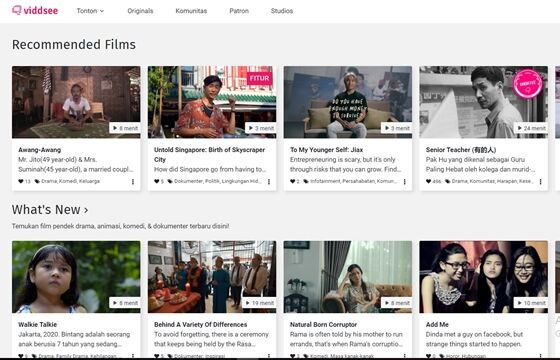The height and width of the screenshot is (360, 560).
Task: Open the Senior Teacher title link
Action: click(x=461, y=150)
